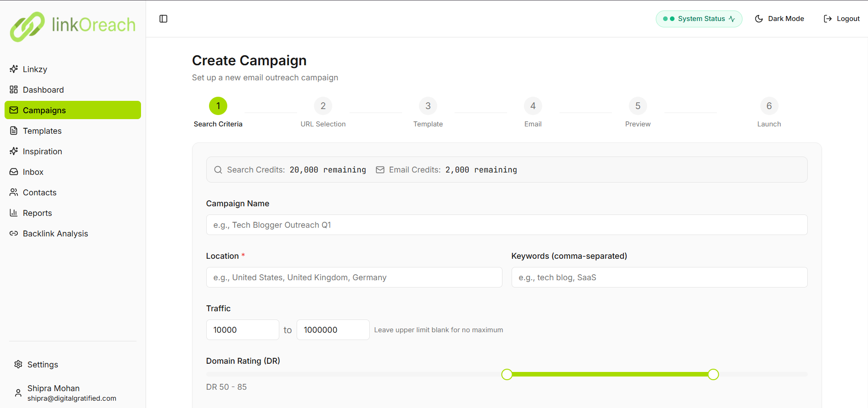
Task: Open Inspiration in sidebar
Action: coord(73,151)
